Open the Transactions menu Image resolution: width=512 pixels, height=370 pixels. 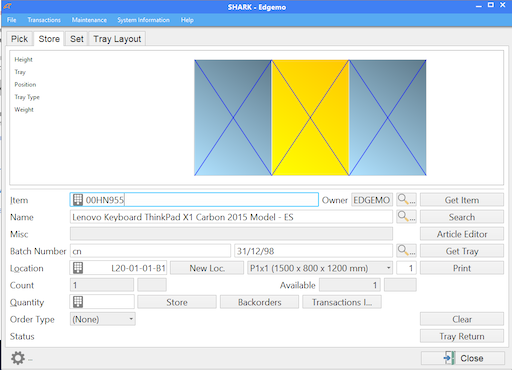pyautogui.click(x=44, y=20)
